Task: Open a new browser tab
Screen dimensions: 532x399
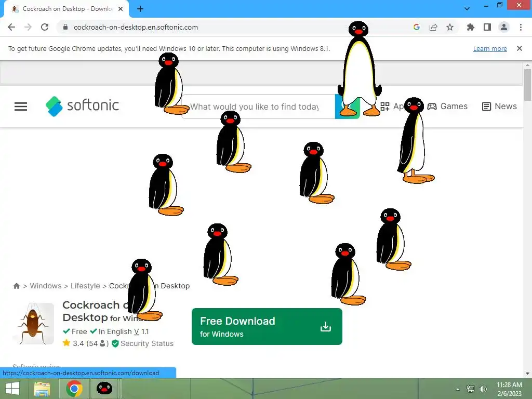Action: [140, 9]
